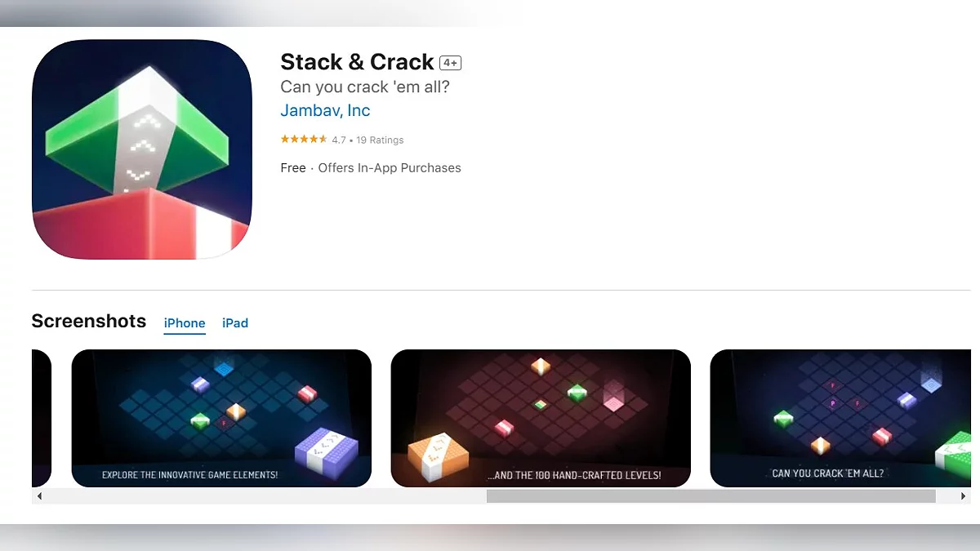980x551 pixels.
Task: Open the 'Explore the innovative game elements' screenshot
Action: coord(221,418)
